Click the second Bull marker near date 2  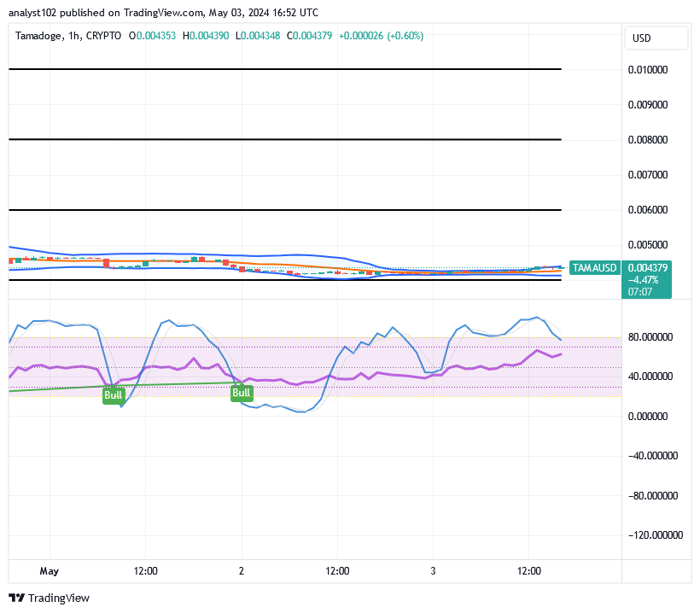[242, 393]
